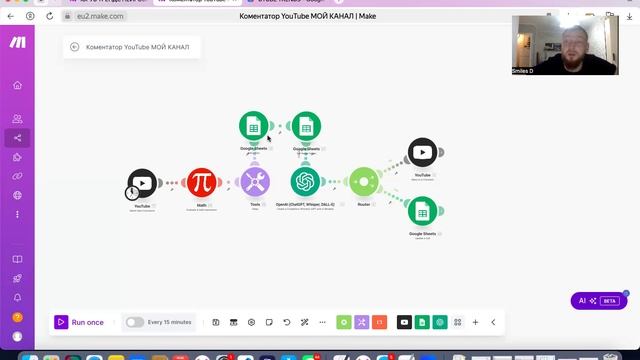
Task: Open schedule clock on YouTube trigger
Action: 132,193
